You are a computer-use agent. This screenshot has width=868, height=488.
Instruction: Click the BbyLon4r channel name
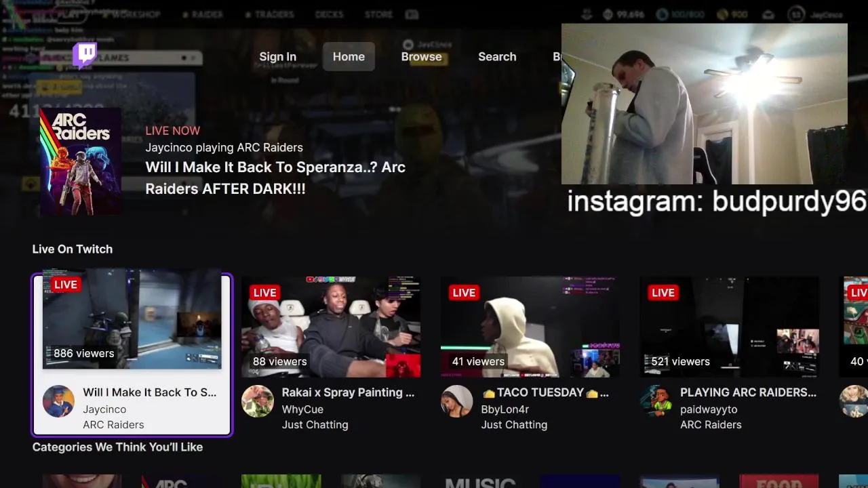[505, 409]
